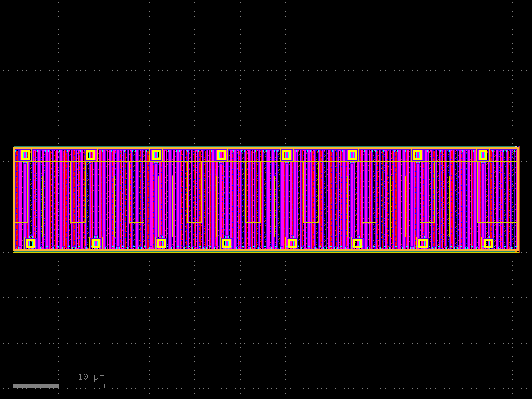Select the center via on the top power rail
532x399 pixels.
[287, 155]
